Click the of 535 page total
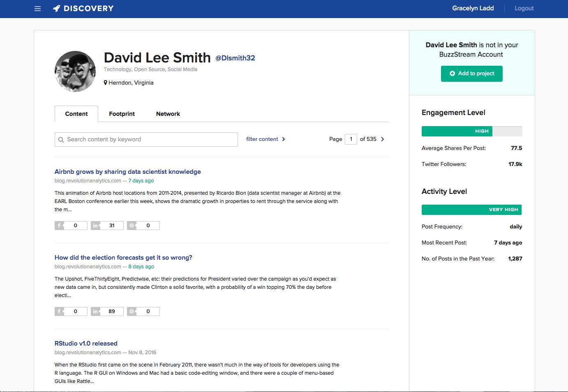Screen dimensions: 568x392 [x=368, y=139]
